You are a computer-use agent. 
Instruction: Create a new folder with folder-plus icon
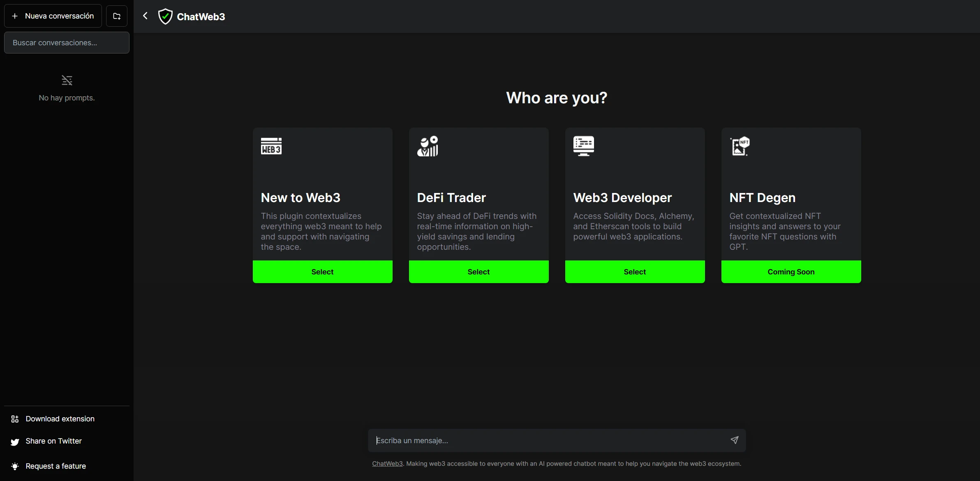click(x=117, y=16)
